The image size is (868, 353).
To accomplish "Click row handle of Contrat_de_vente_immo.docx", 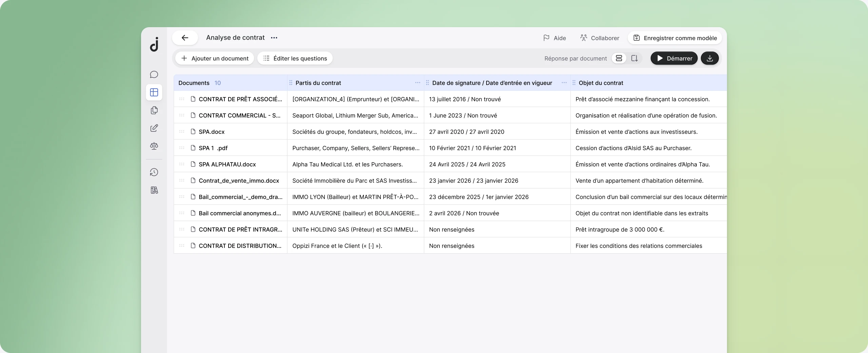I will click(182, 181).
